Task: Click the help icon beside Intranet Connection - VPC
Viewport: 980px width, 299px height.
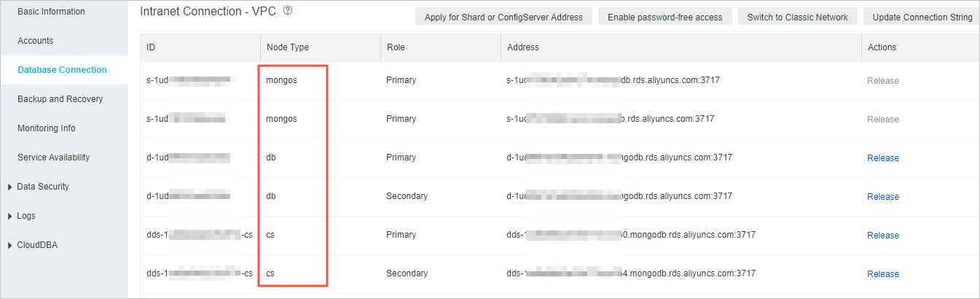Action: pyautogui.click(x=288, y=11)
